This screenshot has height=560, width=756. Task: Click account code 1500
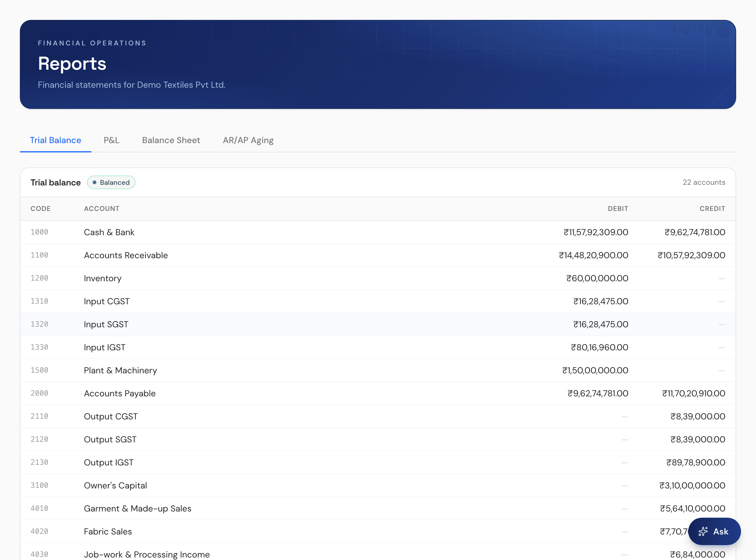pyautogui.click(x=39, y=371)
